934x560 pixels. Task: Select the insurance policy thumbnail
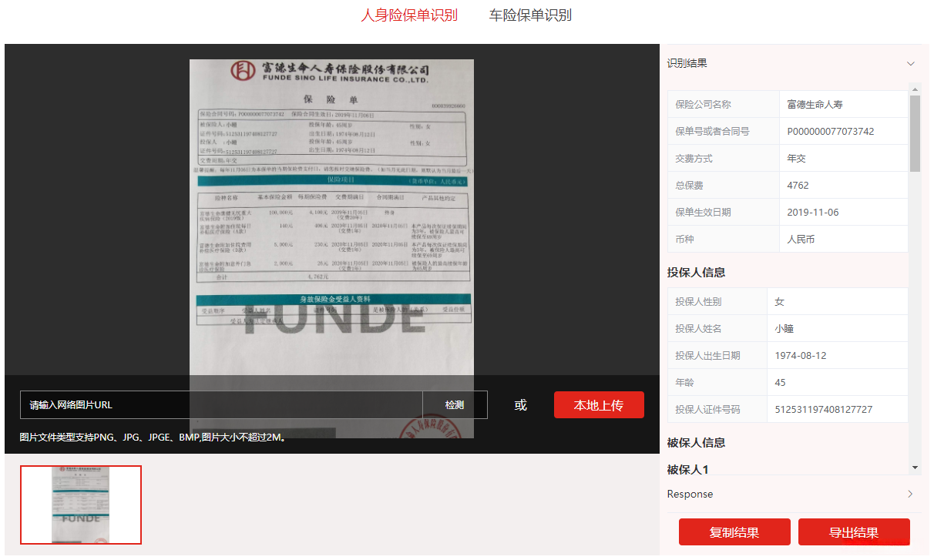(81, 505)
